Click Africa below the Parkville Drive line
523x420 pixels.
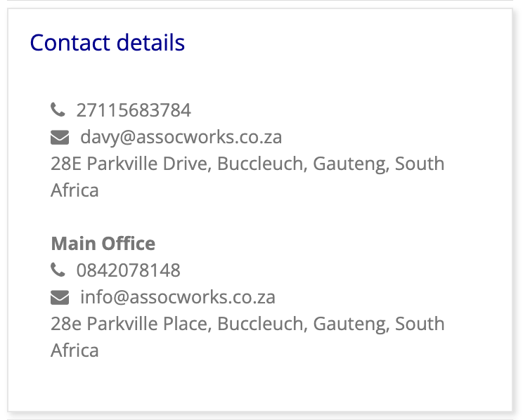pos(75,190)
